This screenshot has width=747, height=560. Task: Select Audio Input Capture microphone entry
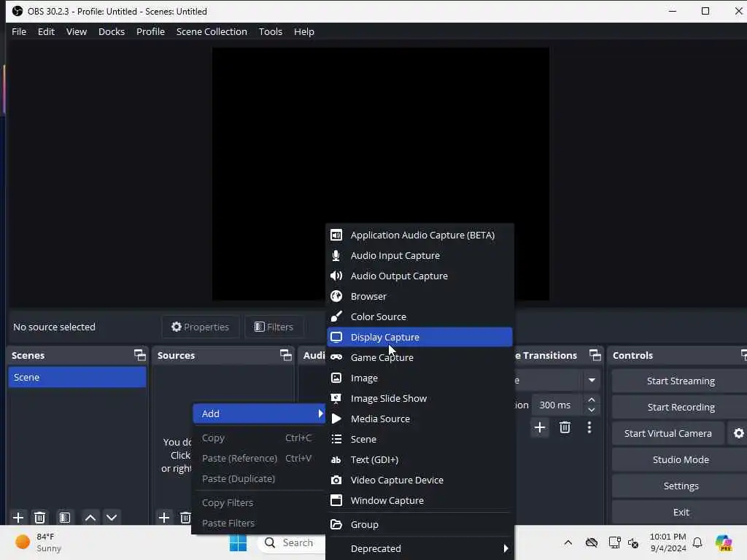[x=419, y=255]
